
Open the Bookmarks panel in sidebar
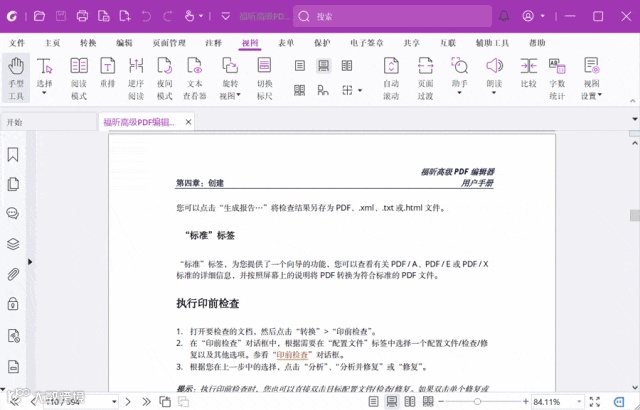[x=13, y=155]
